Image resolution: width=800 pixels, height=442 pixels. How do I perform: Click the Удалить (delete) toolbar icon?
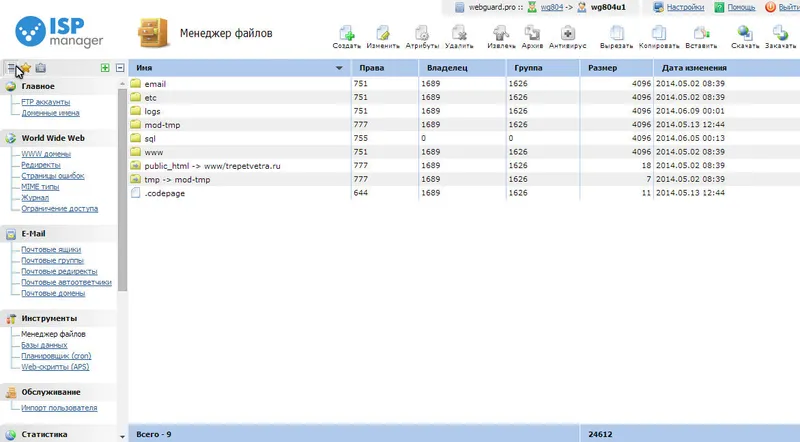pyautogui.click(x=459, y=34)
